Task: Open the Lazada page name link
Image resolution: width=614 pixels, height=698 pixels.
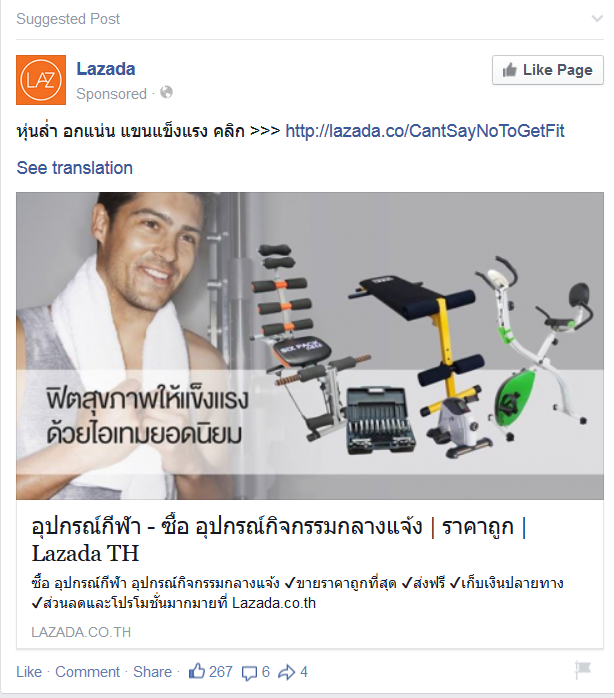Action: click(106, 69)
